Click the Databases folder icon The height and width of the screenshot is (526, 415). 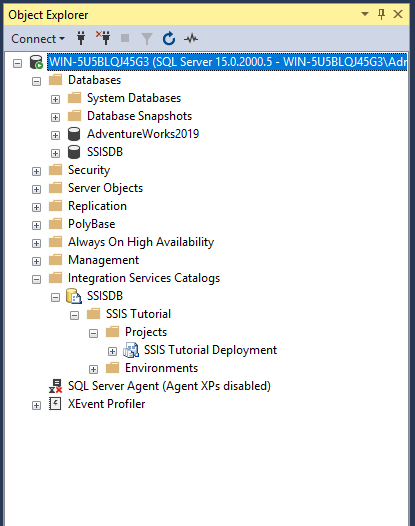click(x=56, y=80)
